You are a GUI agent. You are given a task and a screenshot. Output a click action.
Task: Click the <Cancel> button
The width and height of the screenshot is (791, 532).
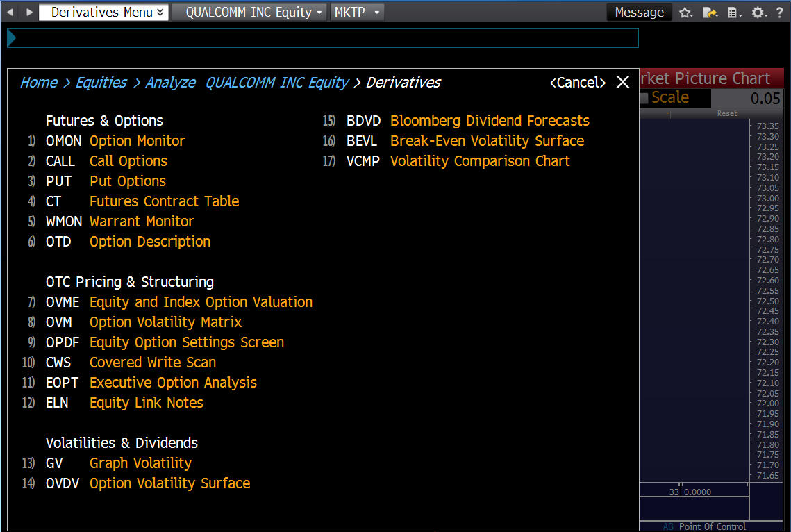pyautogui.click(x=578, y=82)
